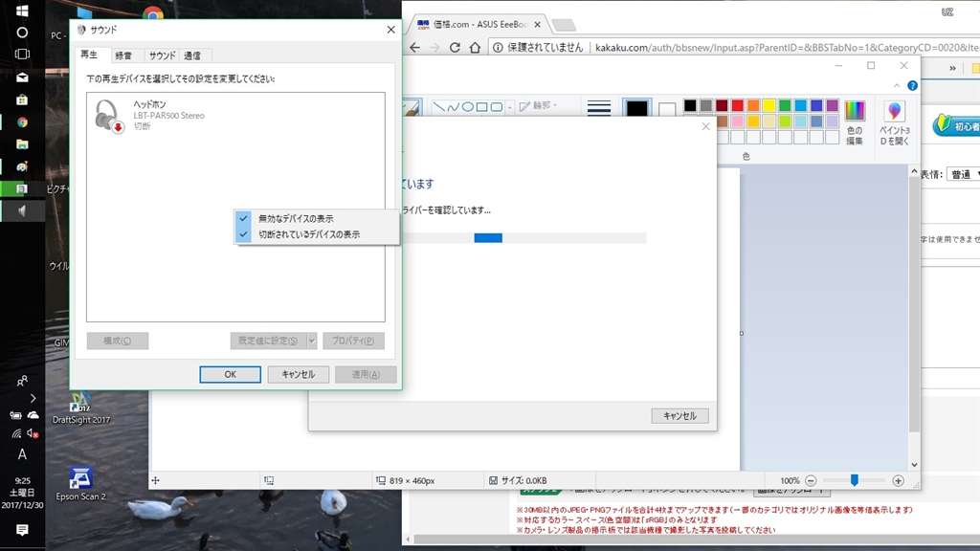This screenshot has width=980, height=551.
Task: Select the Rounded rectangle shape in Paint
Action: point(497,107)
